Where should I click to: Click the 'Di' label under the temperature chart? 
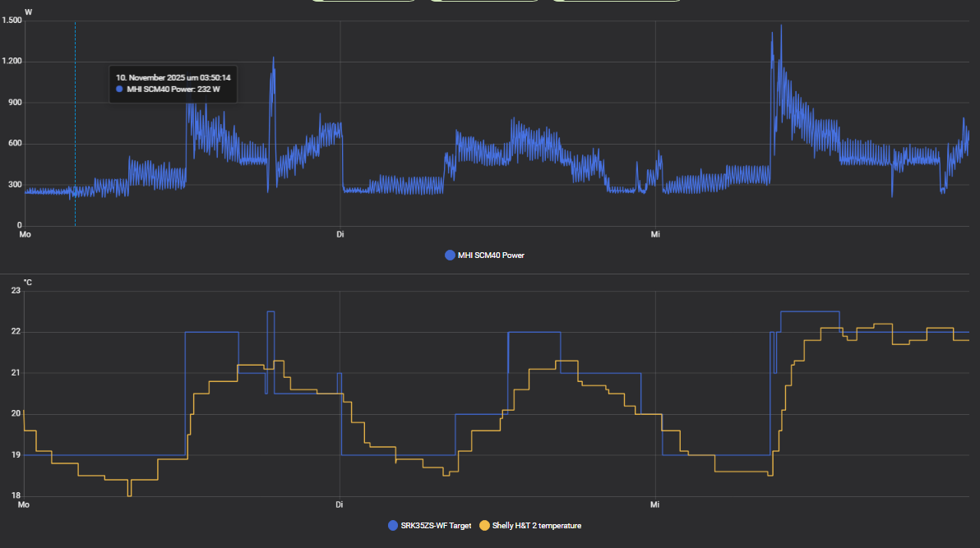[340, 504]
